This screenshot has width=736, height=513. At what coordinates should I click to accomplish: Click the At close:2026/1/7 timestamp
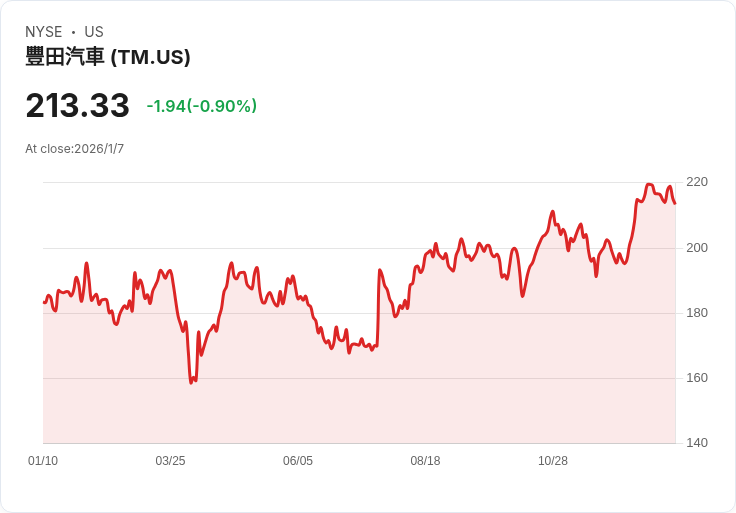point(75,149)
